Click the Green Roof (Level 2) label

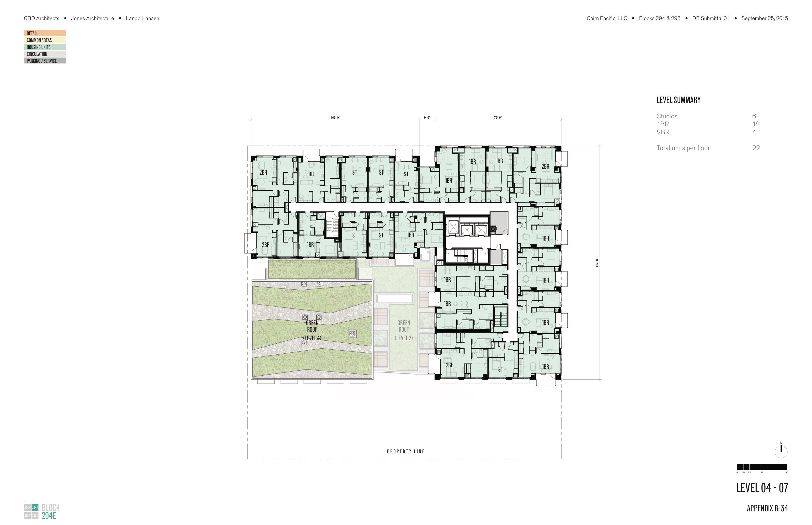[x=404, y=330]
